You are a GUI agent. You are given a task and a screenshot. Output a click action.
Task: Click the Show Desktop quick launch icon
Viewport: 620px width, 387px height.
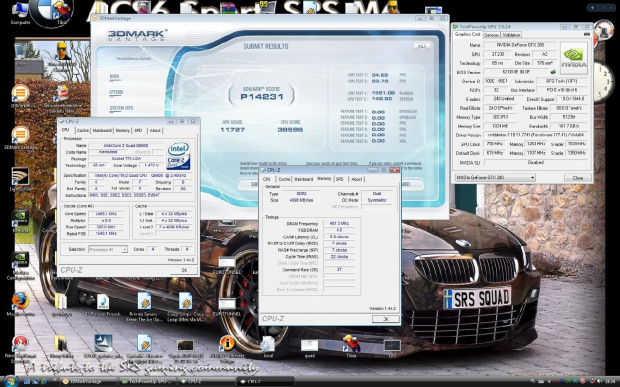coord(27,382)
